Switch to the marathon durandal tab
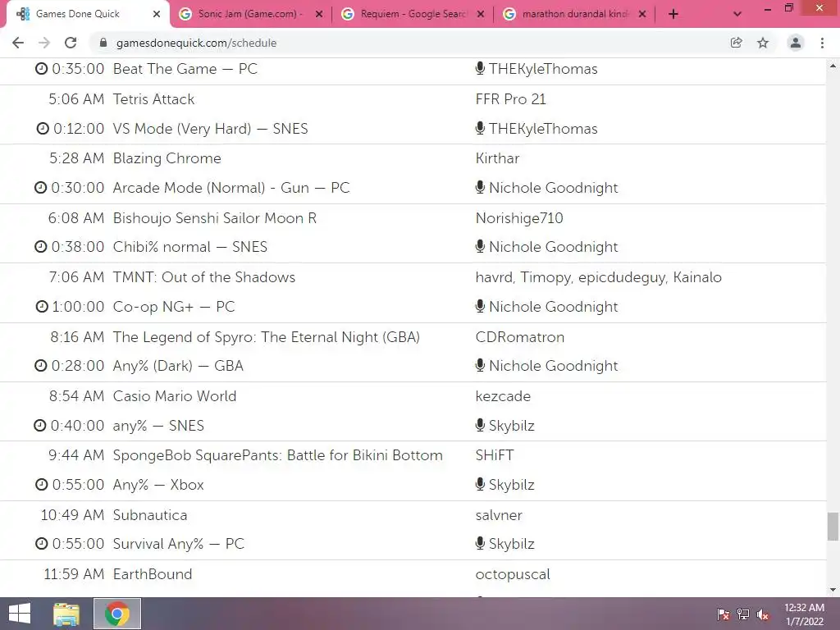 pyautogui.click(x=575, y=14)
